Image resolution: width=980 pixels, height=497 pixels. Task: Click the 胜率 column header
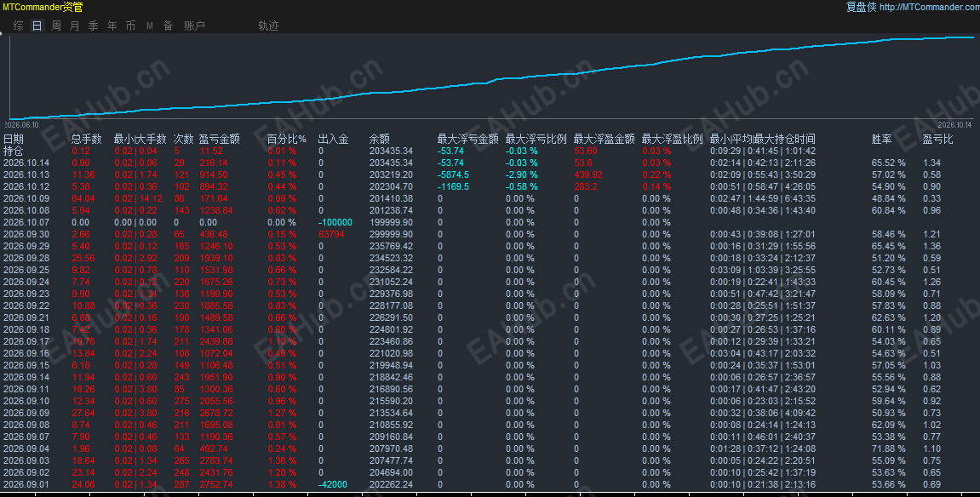click(882, 140)
